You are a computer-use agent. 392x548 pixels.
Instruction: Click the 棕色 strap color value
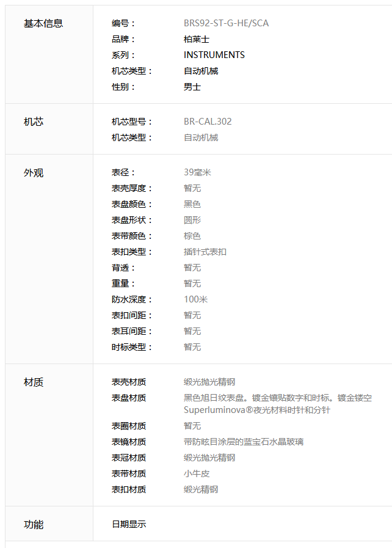[x=192, y=236]
